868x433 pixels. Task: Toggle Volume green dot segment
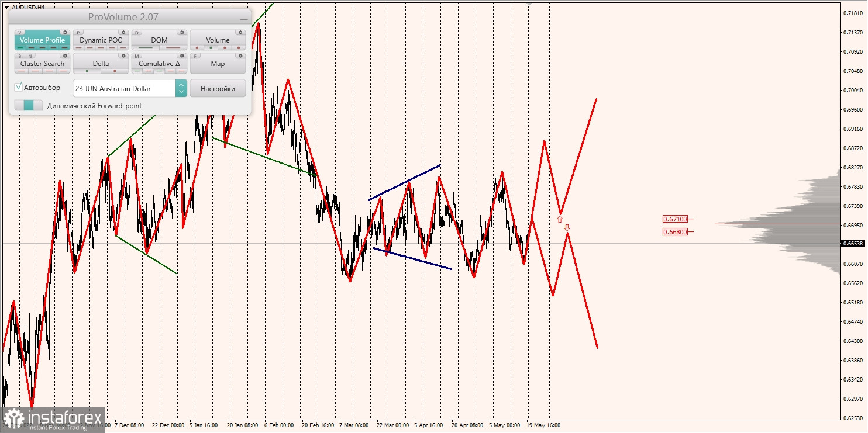211,48
